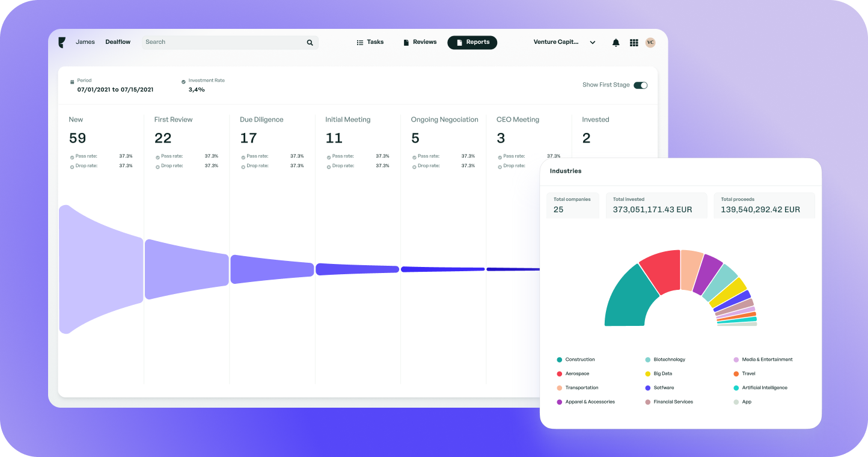Click inside the Search input field
868x457 pixels.
click(230, 43)
